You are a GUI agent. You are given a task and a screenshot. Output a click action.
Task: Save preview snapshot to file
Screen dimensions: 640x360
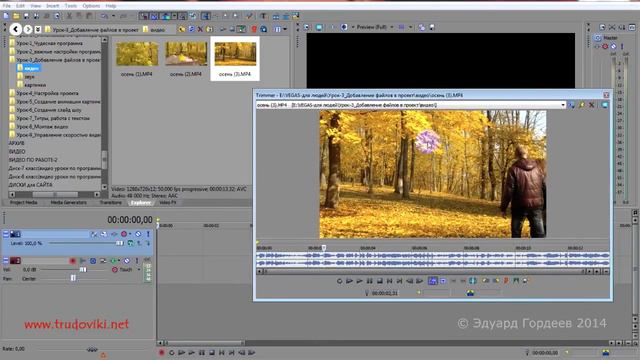pos(432,27)
